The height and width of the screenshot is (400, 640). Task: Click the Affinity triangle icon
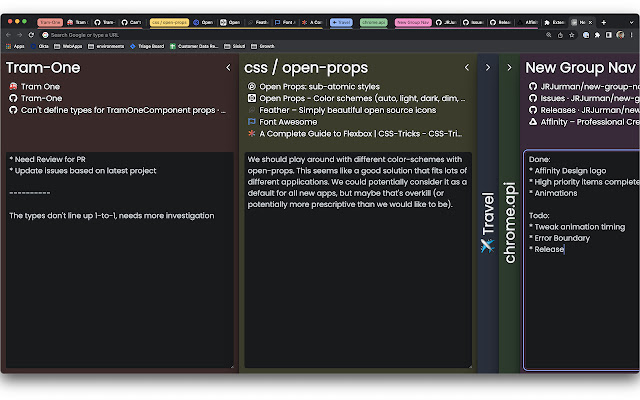tap(533, 121)
